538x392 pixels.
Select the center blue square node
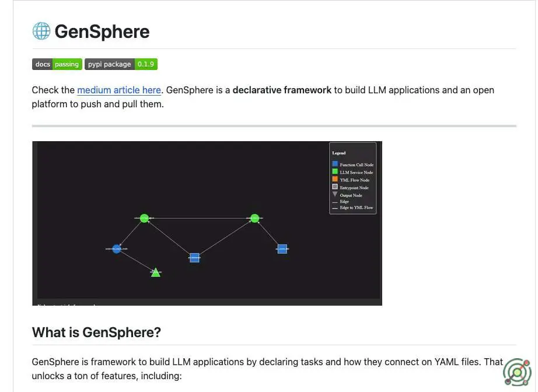[x=194, y=258]
